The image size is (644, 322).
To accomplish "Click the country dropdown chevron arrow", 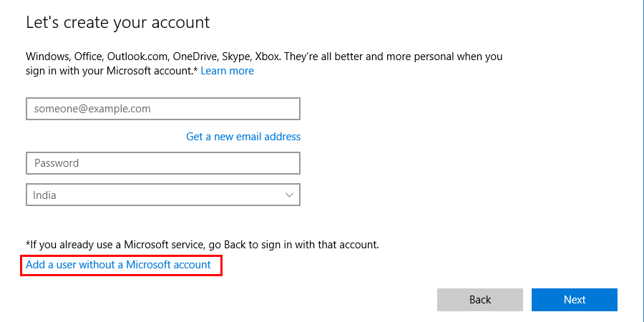I will coord(289,195).
